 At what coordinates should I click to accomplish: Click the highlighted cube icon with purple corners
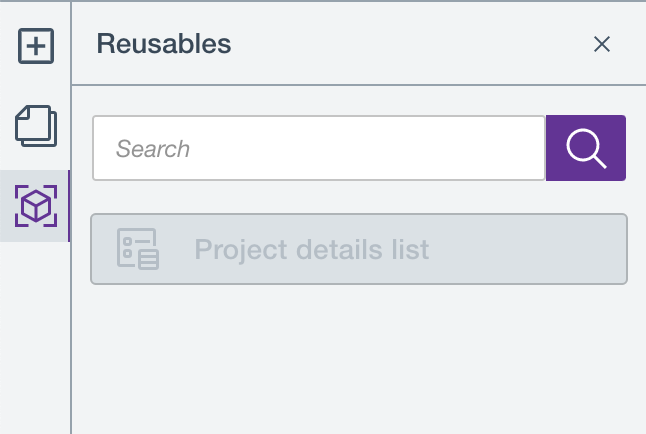(x=36, y=206)
